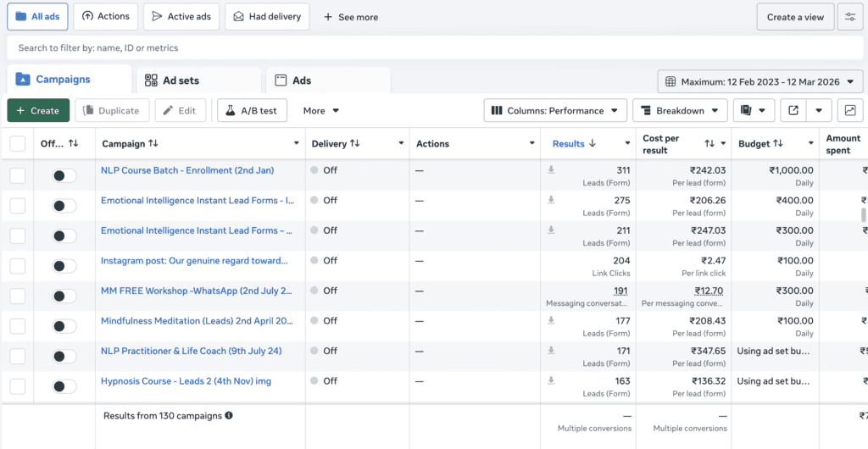The image size is (868, 449).
Task: Click the vertical scrollbar on table right edge
Action: [x=864, y=214]
